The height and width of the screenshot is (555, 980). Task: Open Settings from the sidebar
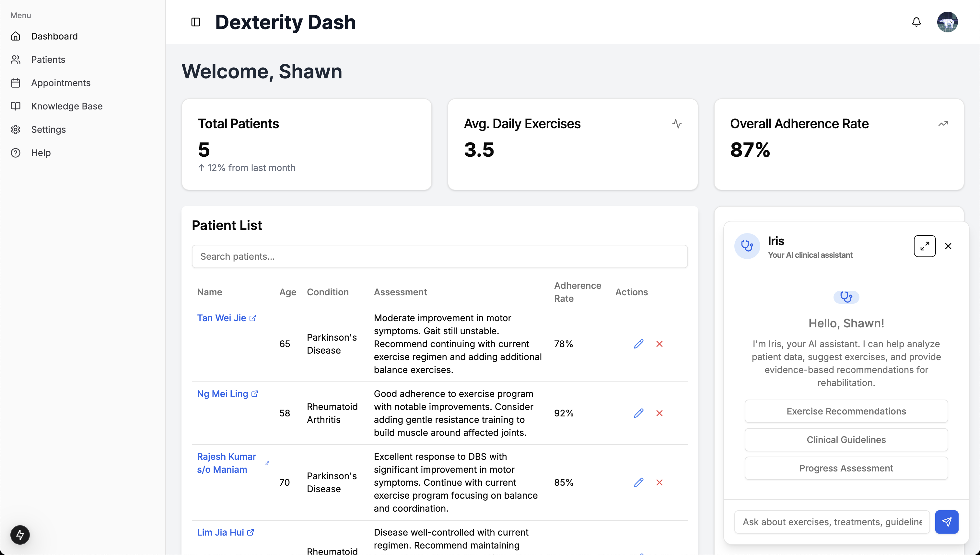[x=48, y=130]
